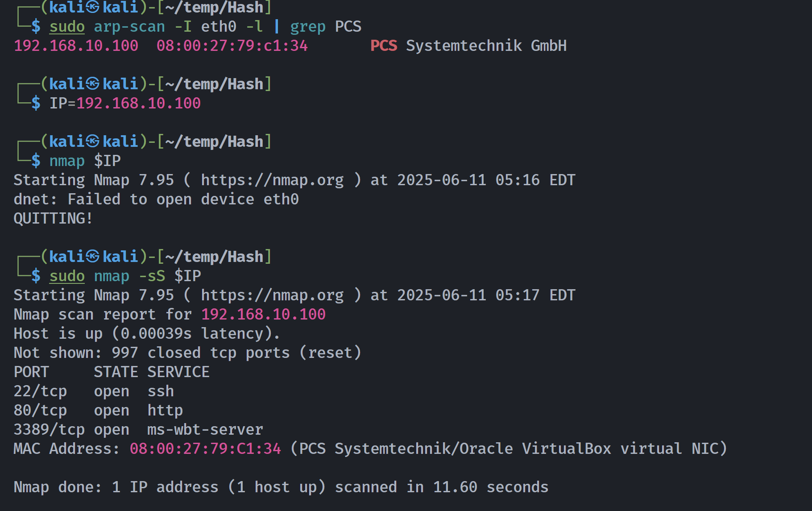812x511 pixels.
Task: Click the Kali logo in the IP= prompt
Action: 92,83
